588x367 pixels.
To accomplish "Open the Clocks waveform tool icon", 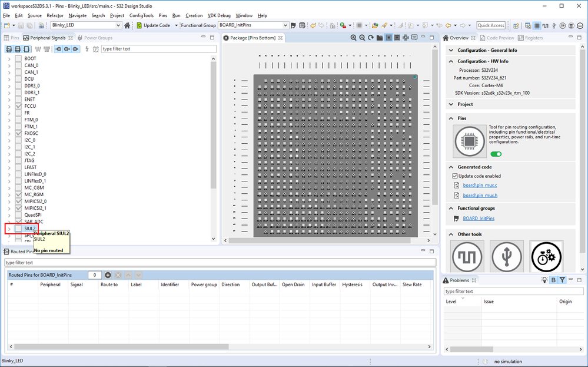I will coord(467,257).
